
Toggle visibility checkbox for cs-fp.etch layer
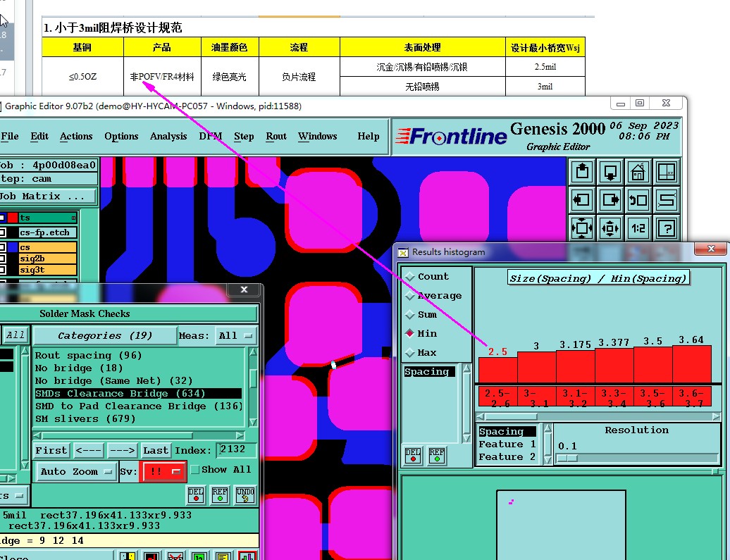3,232
